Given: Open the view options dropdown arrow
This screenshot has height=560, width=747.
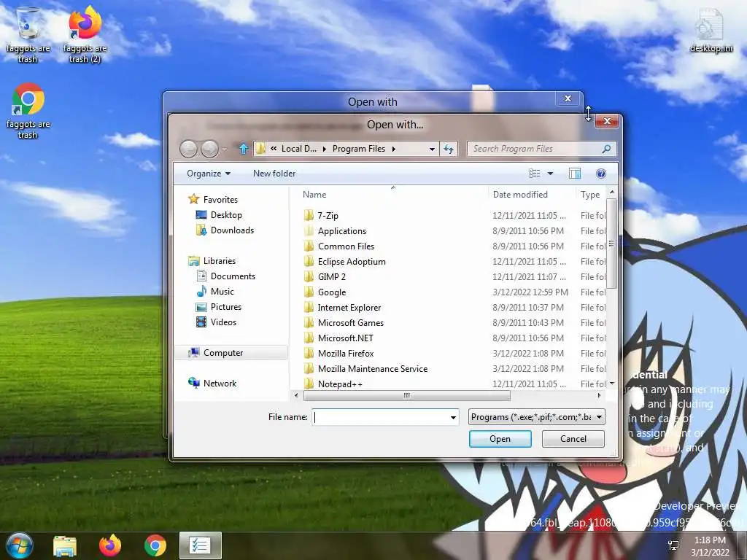Looking at the screenshot, I should coord(550,174).
